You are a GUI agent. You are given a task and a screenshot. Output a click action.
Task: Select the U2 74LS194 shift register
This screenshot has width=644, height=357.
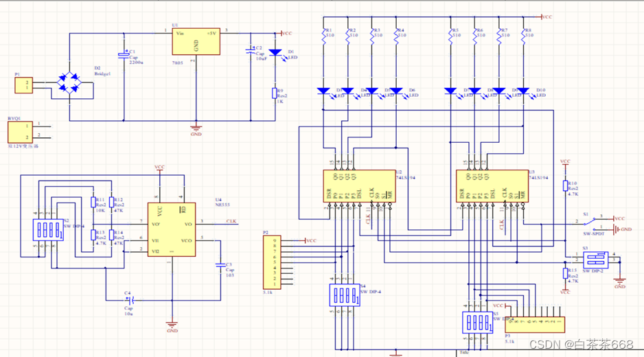[x=359, y=186]
